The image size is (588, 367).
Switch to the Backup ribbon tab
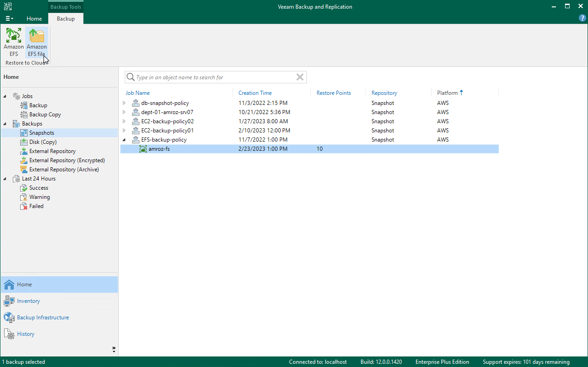(66, 19)
